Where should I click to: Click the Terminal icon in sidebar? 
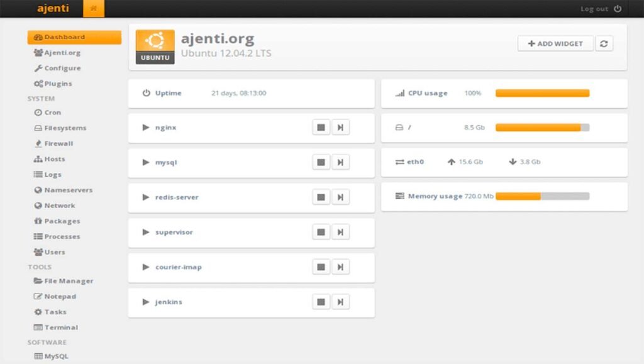38,328
